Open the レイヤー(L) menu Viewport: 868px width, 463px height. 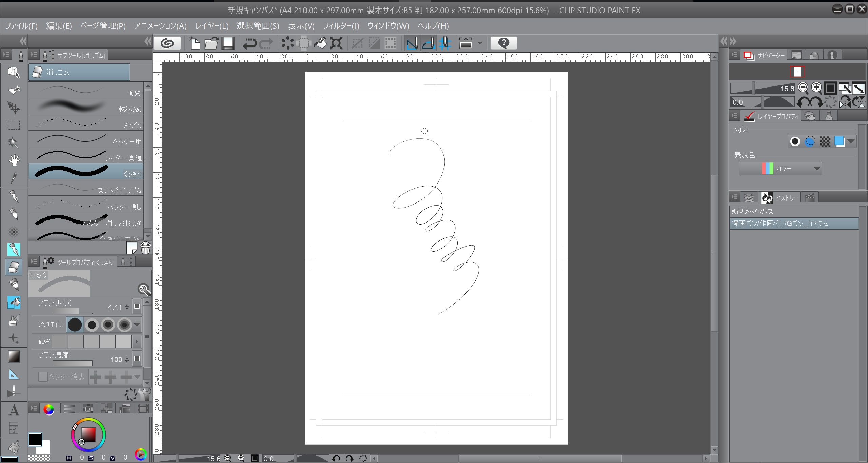click(212, 26)
